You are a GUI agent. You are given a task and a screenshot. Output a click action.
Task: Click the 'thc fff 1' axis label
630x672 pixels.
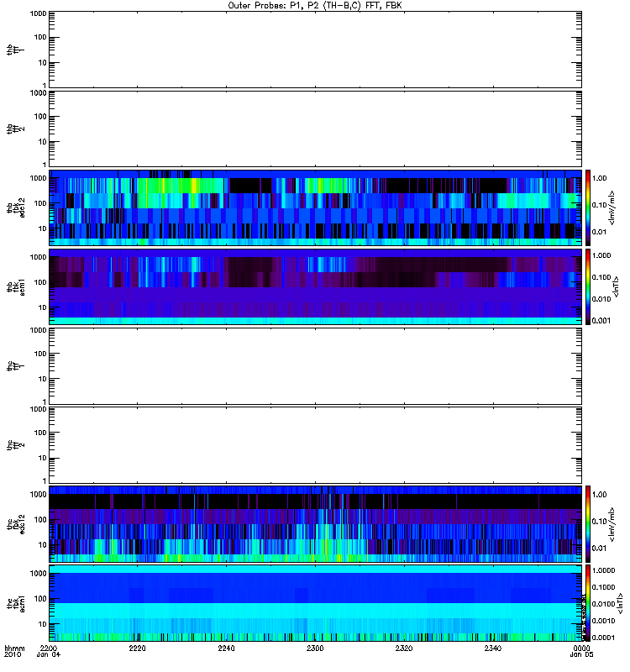[x=16, y=366]
